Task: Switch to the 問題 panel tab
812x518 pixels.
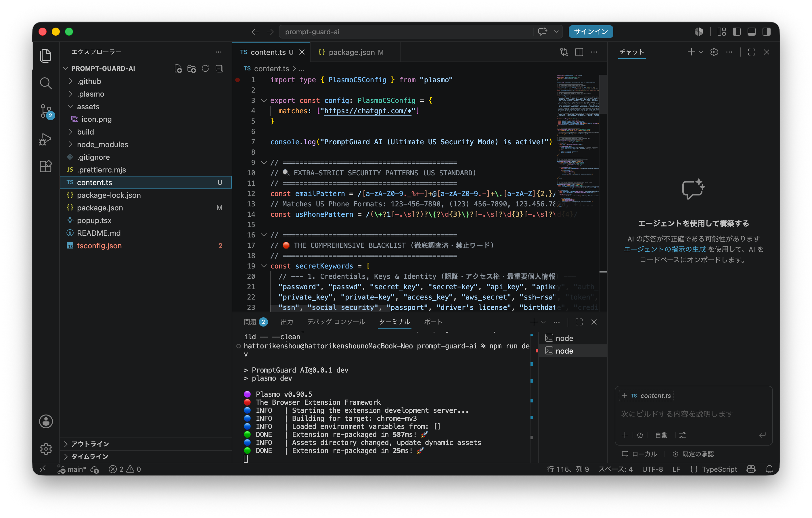Action: coord(256,322)
